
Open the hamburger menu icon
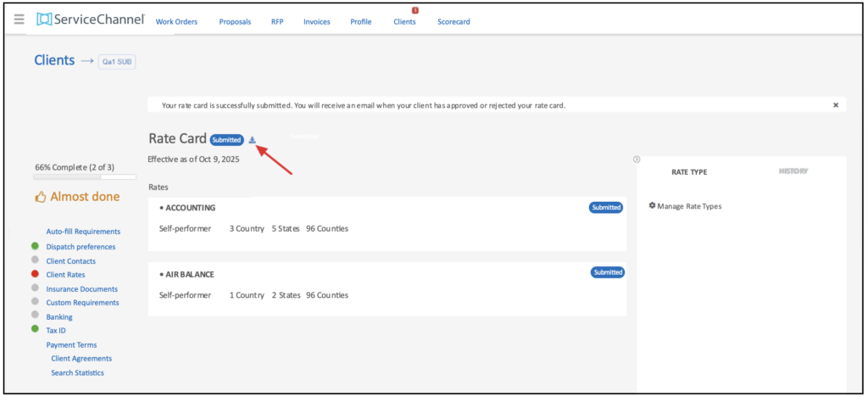19,20
